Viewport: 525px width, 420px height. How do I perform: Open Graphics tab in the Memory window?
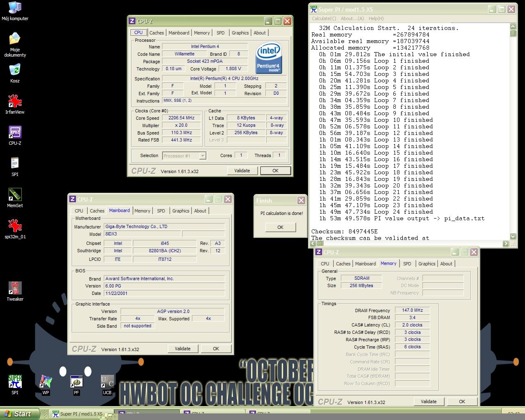coord(427,264)
